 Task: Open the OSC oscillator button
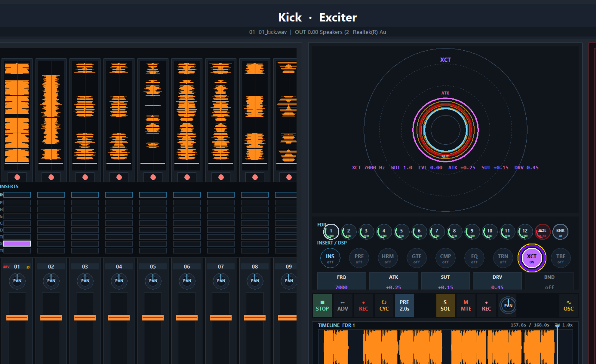point(568,306)
